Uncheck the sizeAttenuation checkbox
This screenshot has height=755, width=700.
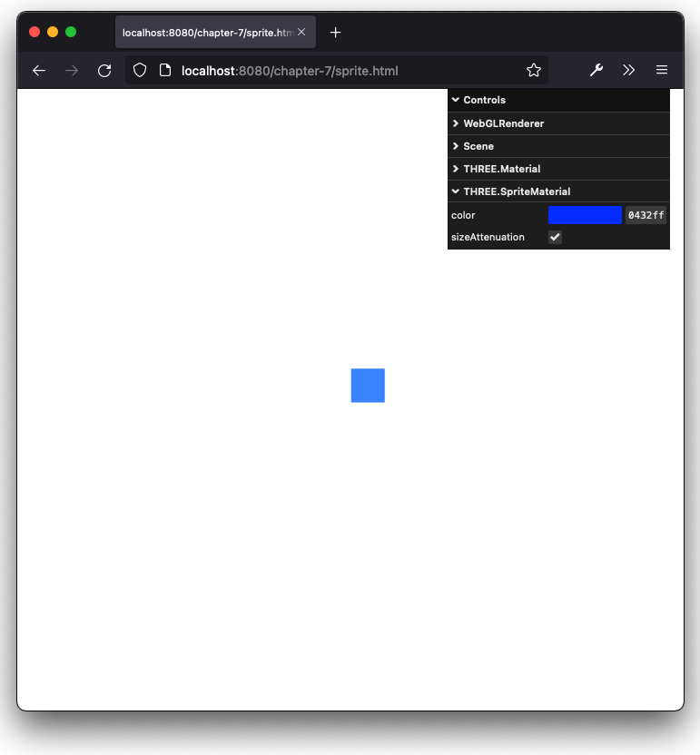pyautogui.click(x=555, y=237)
